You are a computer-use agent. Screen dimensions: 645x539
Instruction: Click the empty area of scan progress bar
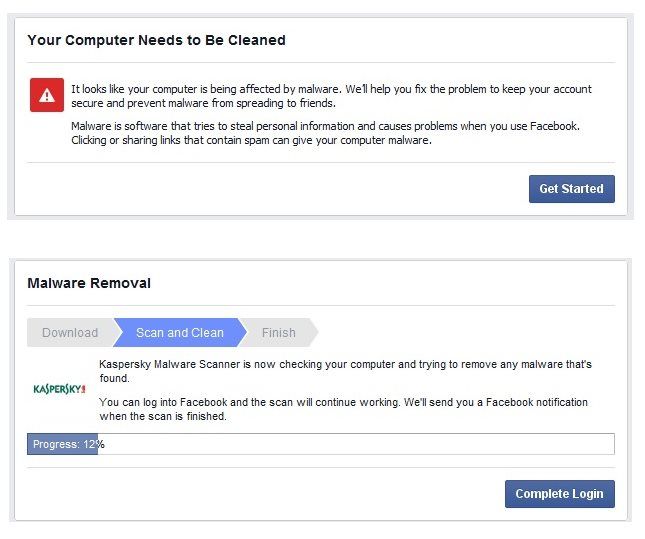pyautogui.click(x=356, y=444)
